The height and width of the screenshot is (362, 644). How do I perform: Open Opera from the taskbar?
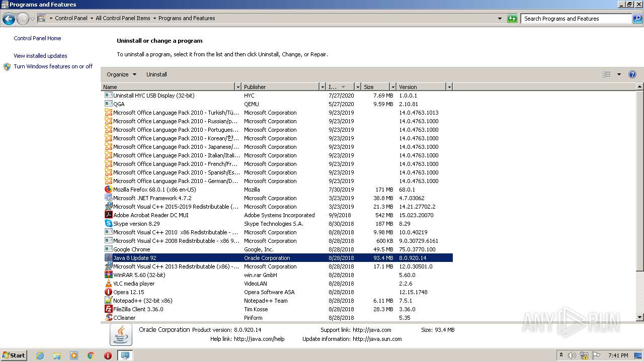[108, 355]
